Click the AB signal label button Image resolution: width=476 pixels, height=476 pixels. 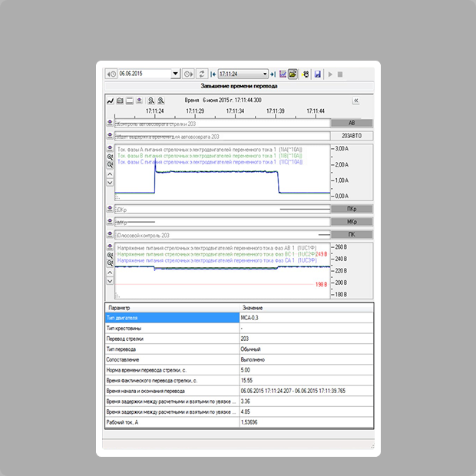[x=352, y=123]
